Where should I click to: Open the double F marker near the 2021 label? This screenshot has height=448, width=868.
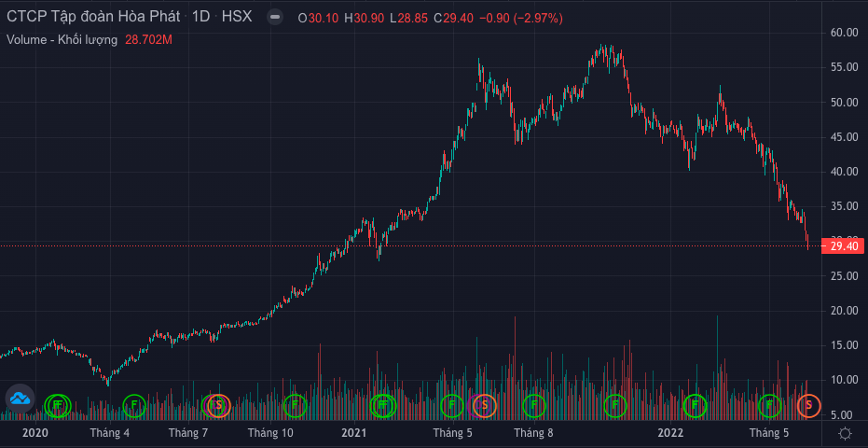382,405
